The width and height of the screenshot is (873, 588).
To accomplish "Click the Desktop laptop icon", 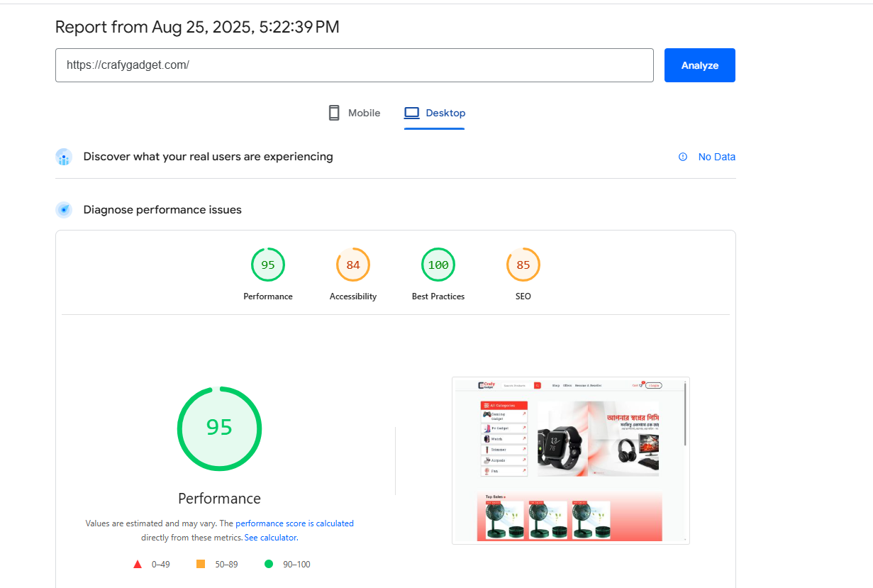I will click(x=411, y=113).
